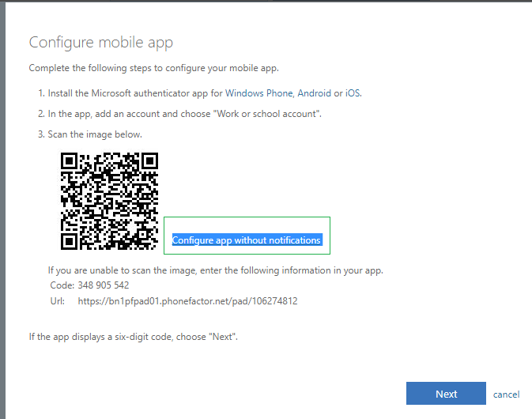Click the QR code image center

(x=109, y=199)
